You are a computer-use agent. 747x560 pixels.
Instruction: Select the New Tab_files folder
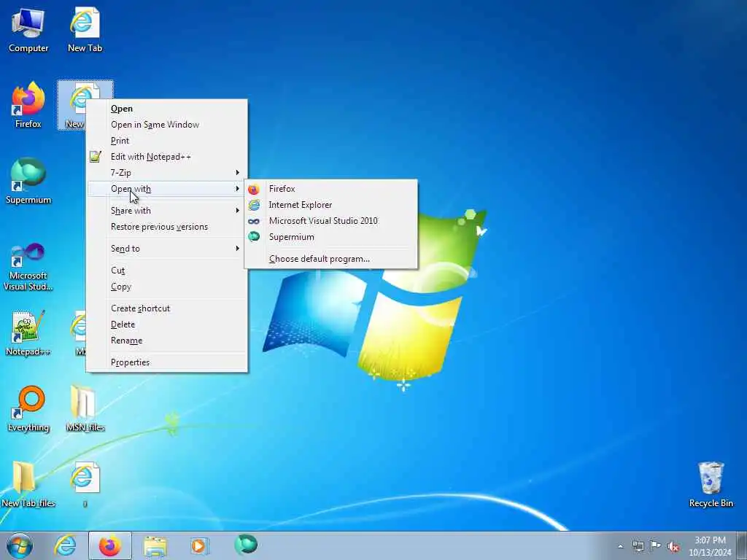[28, 484]
